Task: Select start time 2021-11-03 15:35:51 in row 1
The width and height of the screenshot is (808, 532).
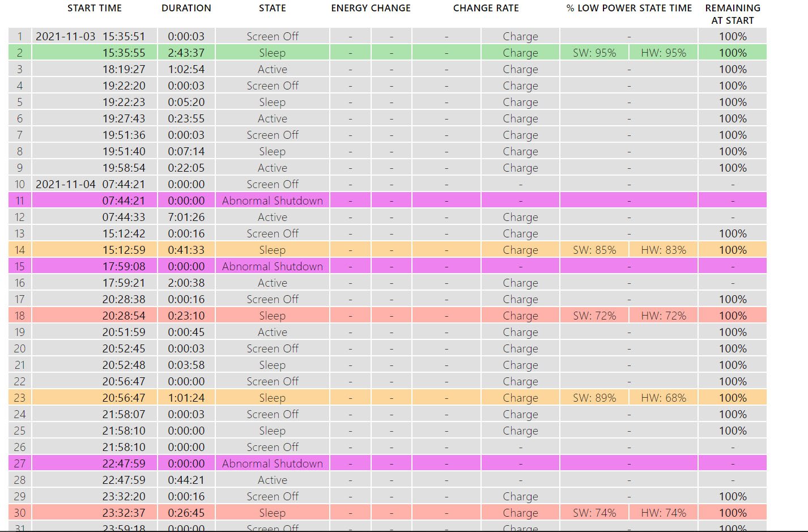Action: point(90,36)
